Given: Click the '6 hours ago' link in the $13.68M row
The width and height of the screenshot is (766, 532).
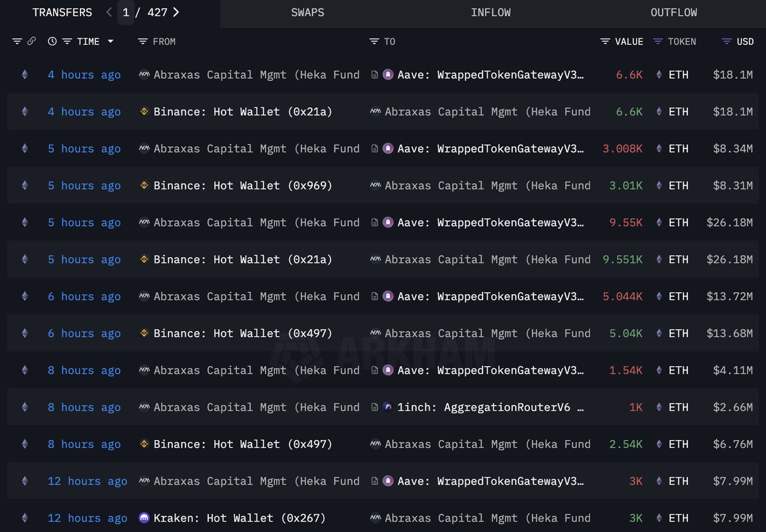Looking at the screenshot, I should (x=84, y=334).
